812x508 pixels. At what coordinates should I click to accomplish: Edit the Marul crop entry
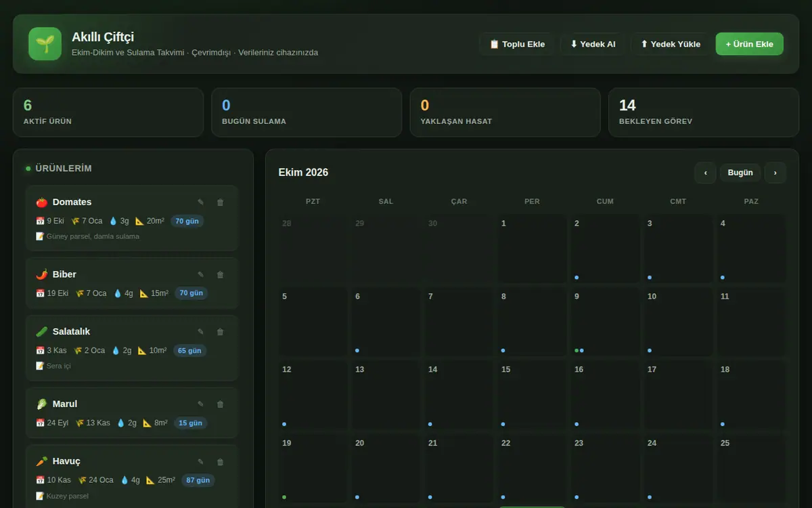(x=200, y=404)
